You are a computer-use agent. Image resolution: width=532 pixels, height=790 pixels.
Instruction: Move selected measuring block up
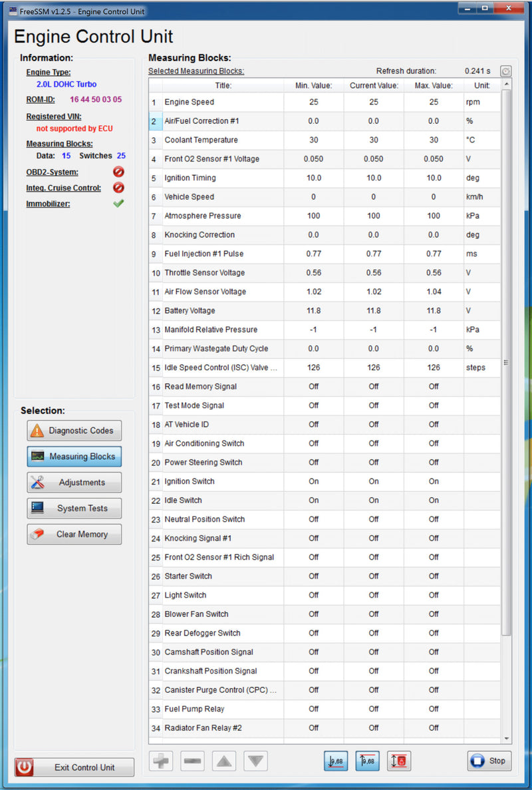pos(224,761)
